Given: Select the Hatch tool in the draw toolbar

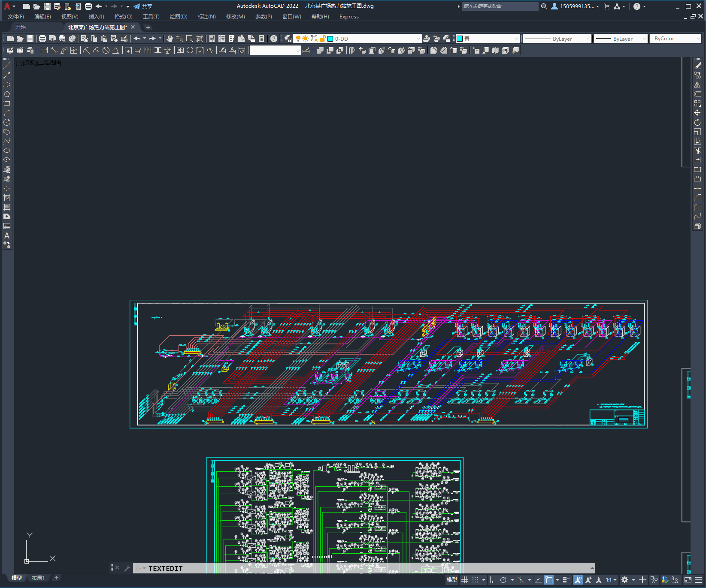Looking at the screenshot, I should coord(7,198).
